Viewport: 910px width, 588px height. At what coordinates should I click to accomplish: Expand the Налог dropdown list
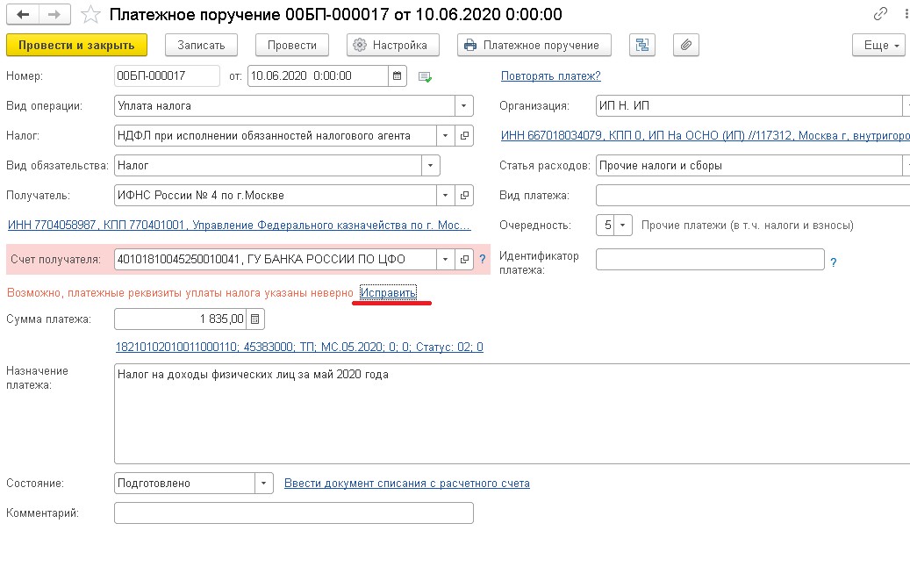click(445, 136)
